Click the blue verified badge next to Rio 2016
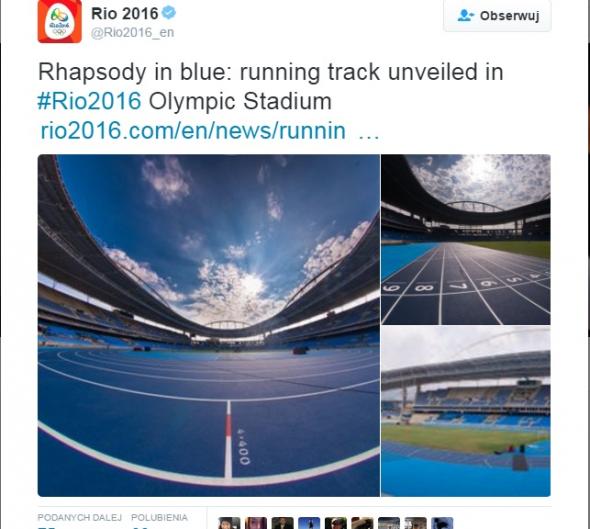Image resolution: width=590 pixels, height=529 pixels. (x=169, y=13)
